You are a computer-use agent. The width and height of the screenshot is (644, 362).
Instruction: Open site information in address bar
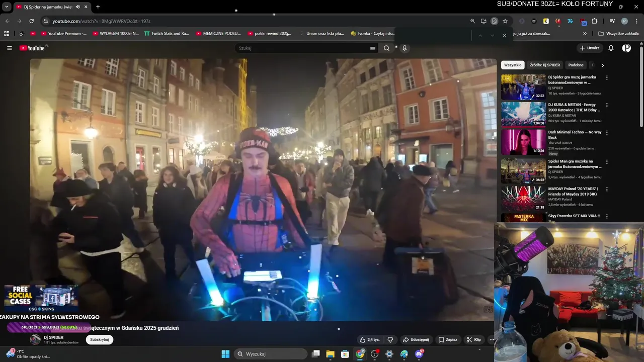pyautogui.click(x=46, y=21)
